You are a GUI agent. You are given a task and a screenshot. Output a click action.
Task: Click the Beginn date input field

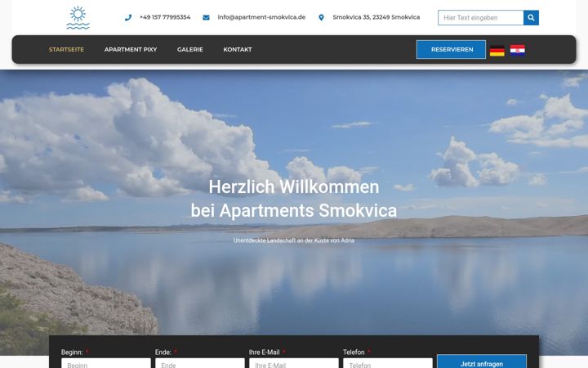point(106,363)
